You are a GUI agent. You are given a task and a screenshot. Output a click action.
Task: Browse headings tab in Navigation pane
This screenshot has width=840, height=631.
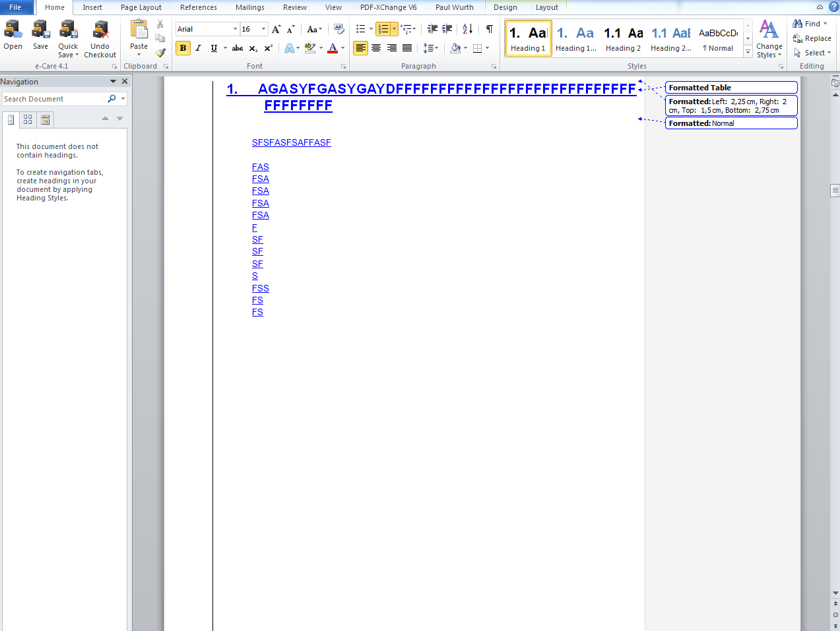11,119
